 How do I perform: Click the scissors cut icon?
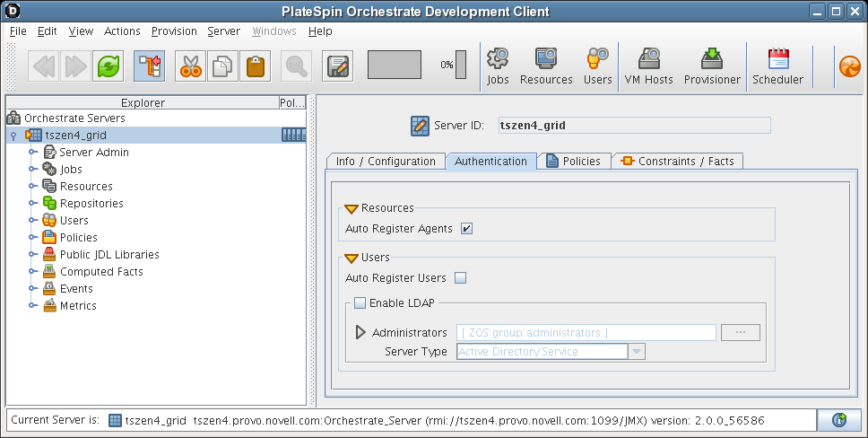[x=190, y=66]
